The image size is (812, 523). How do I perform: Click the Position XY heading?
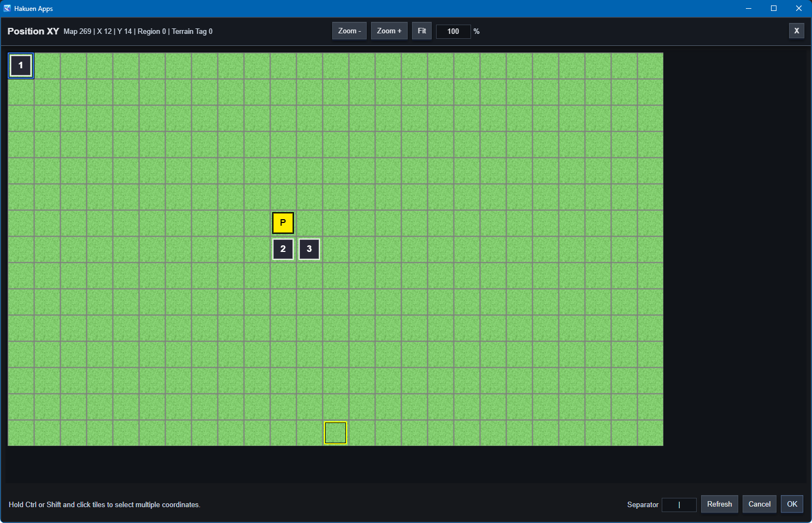click(33, 31)
